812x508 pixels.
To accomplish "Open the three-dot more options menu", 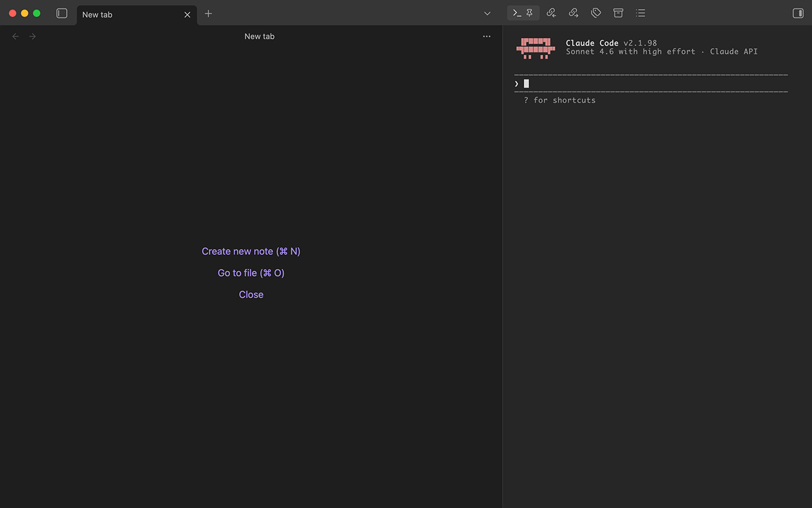I will (x=486, y=36).
